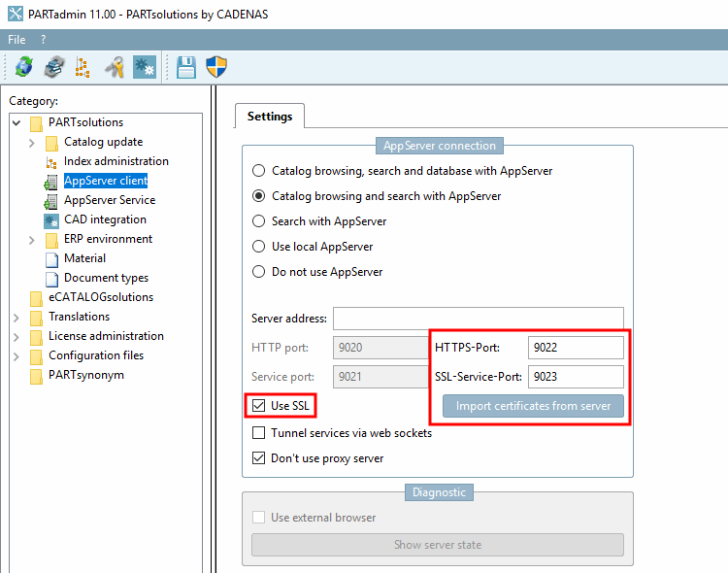Click the globe refresh toolbar icon
This screenshot has height=573, width=728.
click(x=23, y=67)
